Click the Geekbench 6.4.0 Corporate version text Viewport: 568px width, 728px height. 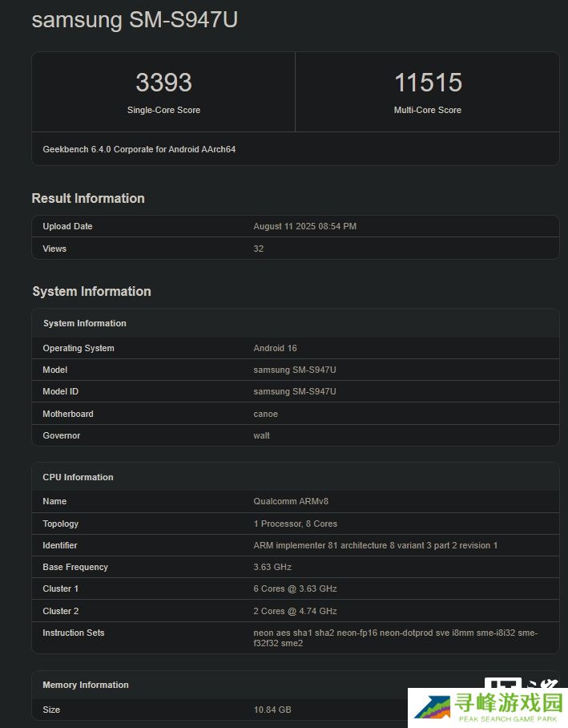(139, 149)
